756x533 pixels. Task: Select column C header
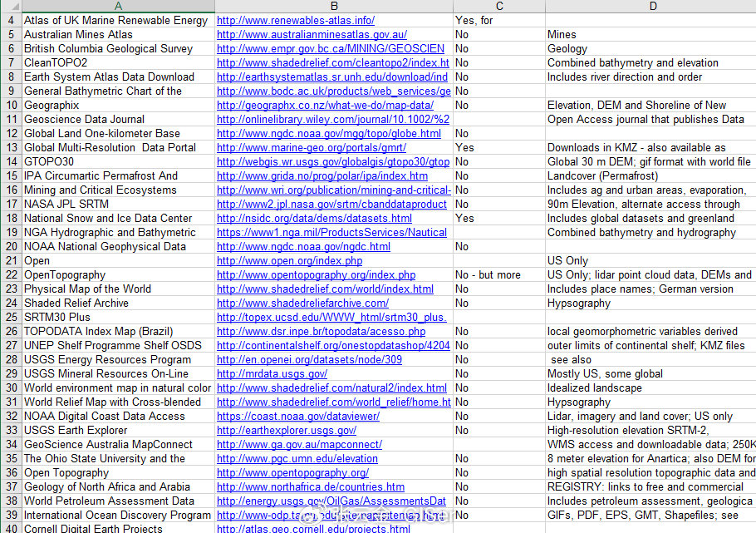(499, 6)
